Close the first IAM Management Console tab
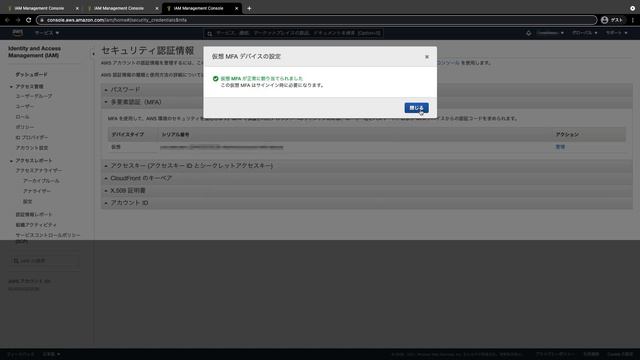Screen dimensions: 640x360 [x=77, y=8]
